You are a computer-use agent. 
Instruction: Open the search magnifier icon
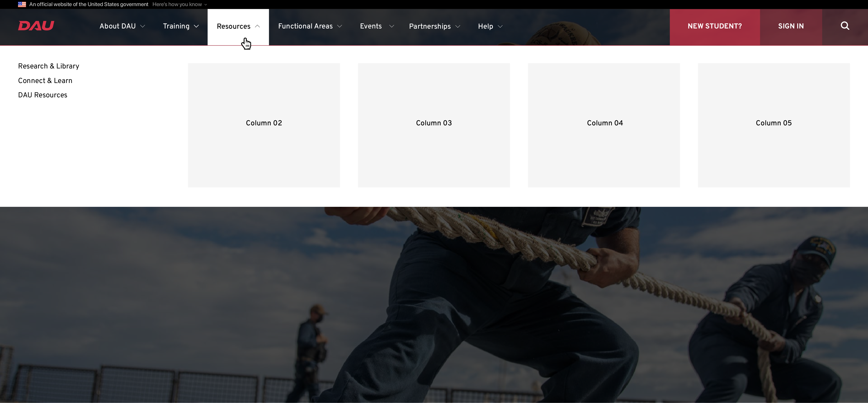845,26
